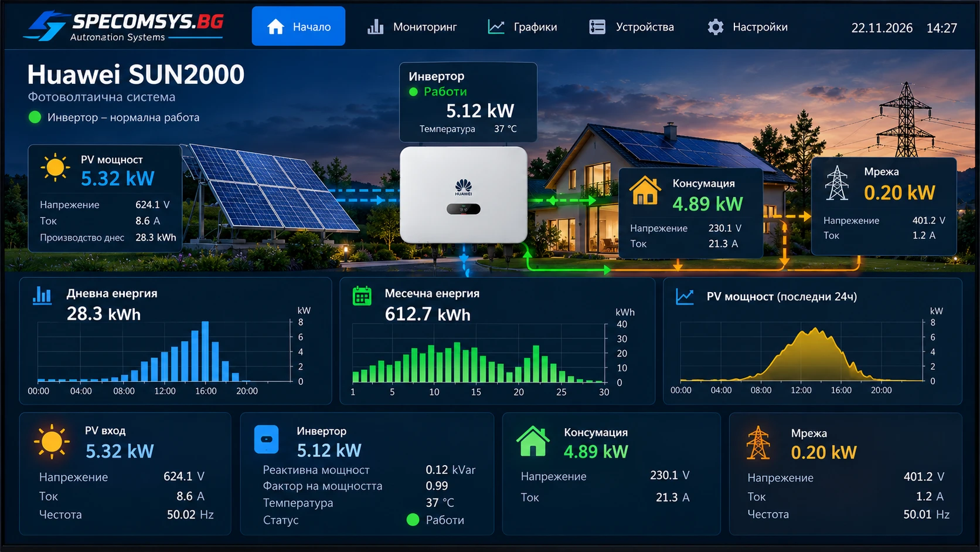980x552 pixels.
Task: Open the Графики charts tab
Action: tap(523, 27)
